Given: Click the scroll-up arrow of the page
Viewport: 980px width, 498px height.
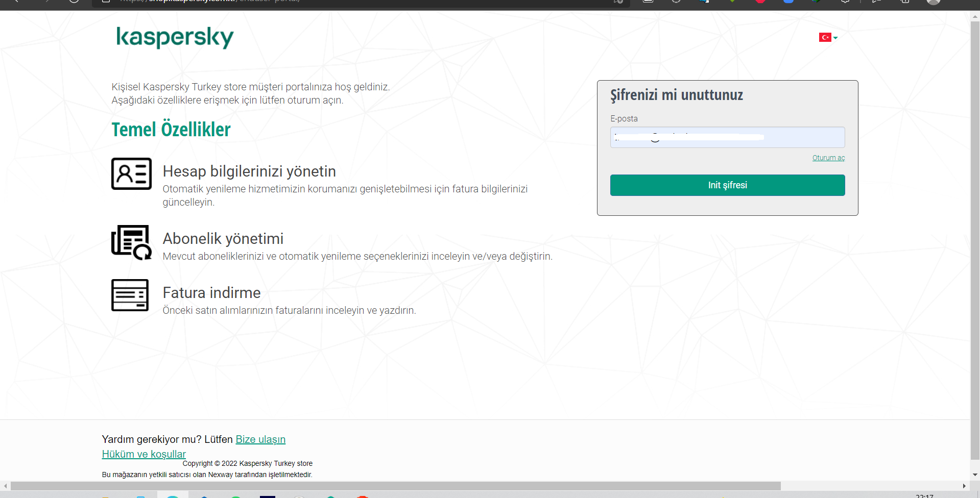Looking at the screenshot, I should [975, 16].
